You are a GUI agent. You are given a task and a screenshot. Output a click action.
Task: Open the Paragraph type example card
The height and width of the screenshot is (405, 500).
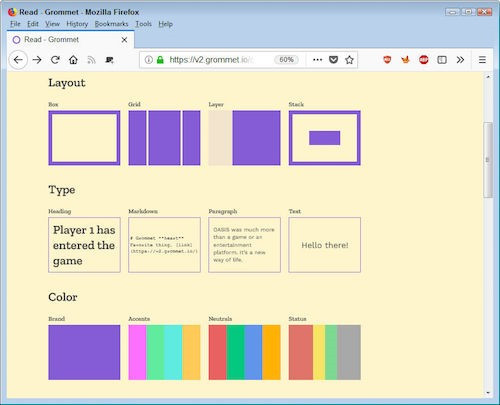click(244, 245)
